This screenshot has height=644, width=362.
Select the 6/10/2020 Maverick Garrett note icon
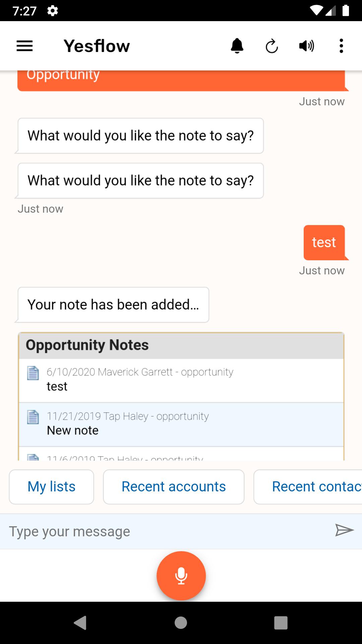click(33, 373)
